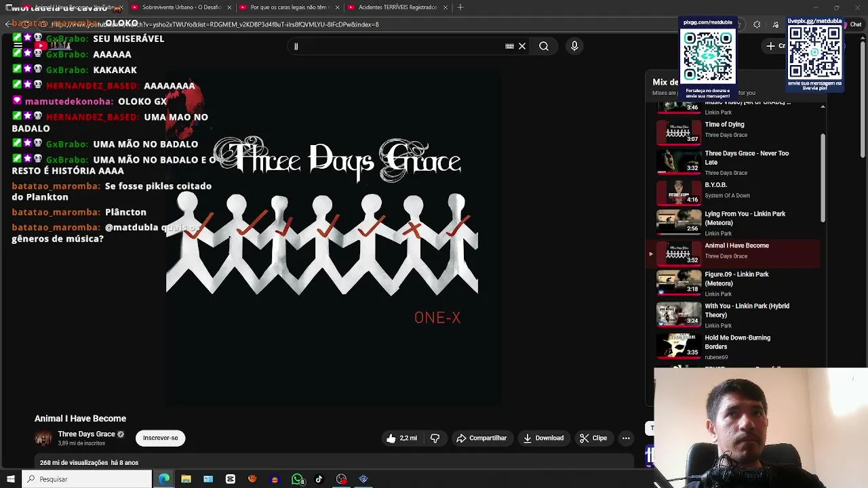868x488 pixels.
Task: Click the Clipe scissors button
Action: tap(593, 439)
